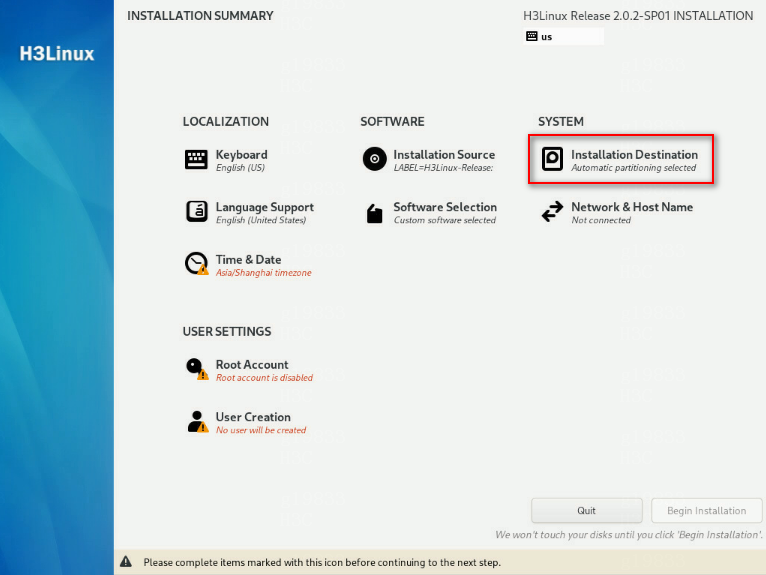Open the User Creation label
The width and height of the screenshot is (766, 575).
tap(253, 417)
